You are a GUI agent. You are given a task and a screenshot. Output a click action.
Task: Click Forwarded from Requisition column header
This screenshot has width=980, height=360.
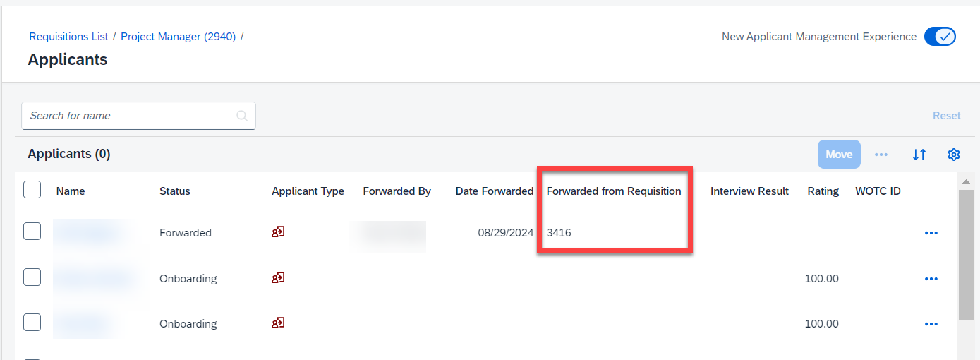click(x=614, y=191)
